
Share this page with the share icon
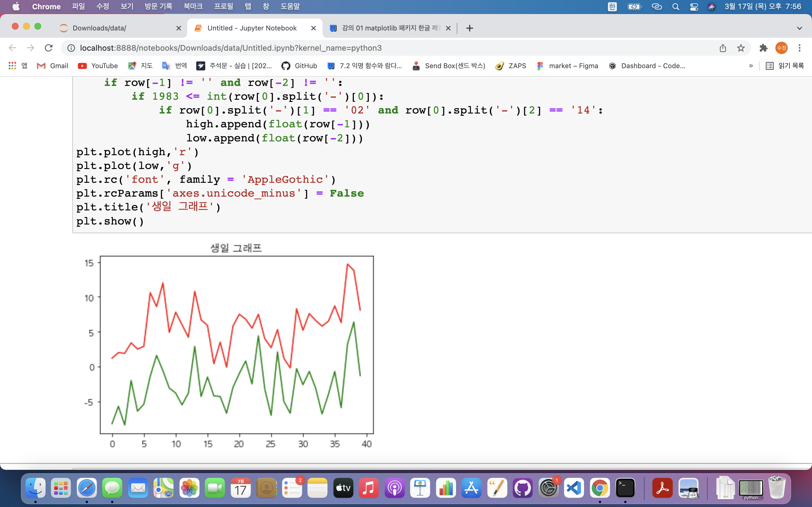pyautogui.click(x=723, y=48)
